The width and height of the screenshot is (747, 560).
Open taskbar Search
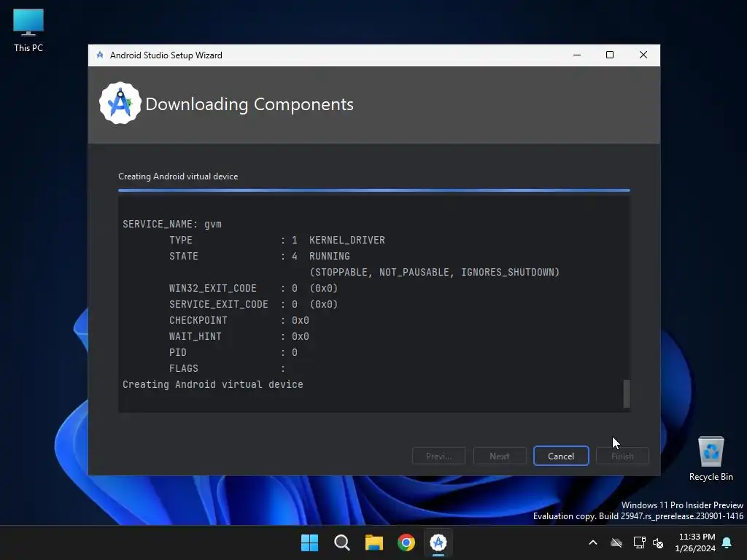342,542
